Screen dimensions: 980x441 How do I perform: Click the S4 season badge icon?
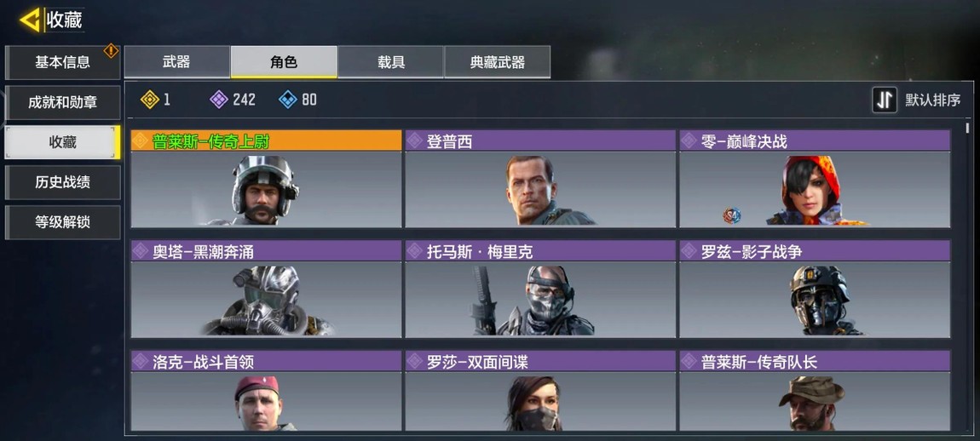[732, 216]
